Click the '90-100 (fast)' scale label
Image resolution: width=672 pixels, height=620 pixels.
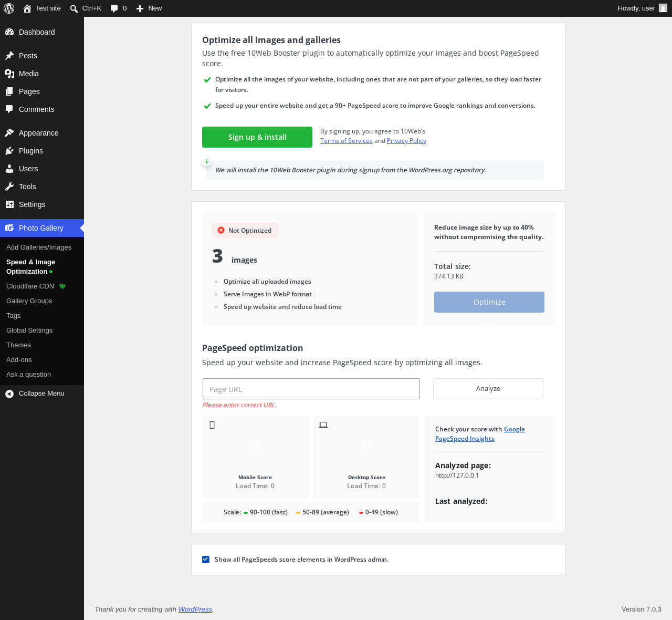(269, 512)
